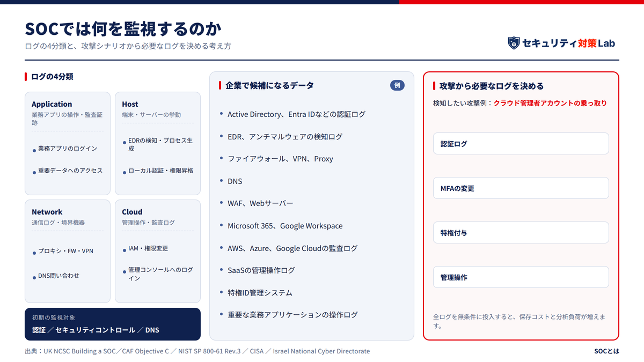Click 認証／セキュリティコントロール／DNS text

pyautogui.click(x=96, y=330)
